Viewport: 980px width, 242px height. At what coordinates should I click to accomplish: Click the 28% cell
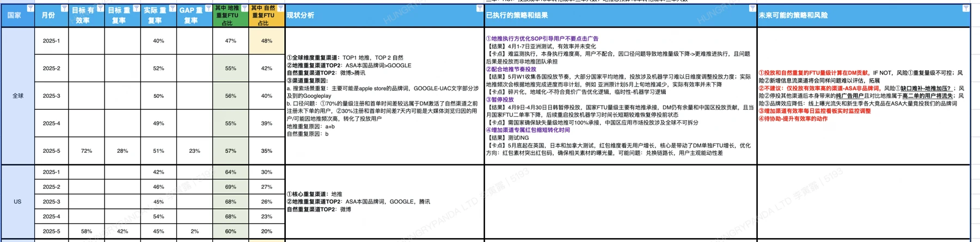click(x=122, y=151)
